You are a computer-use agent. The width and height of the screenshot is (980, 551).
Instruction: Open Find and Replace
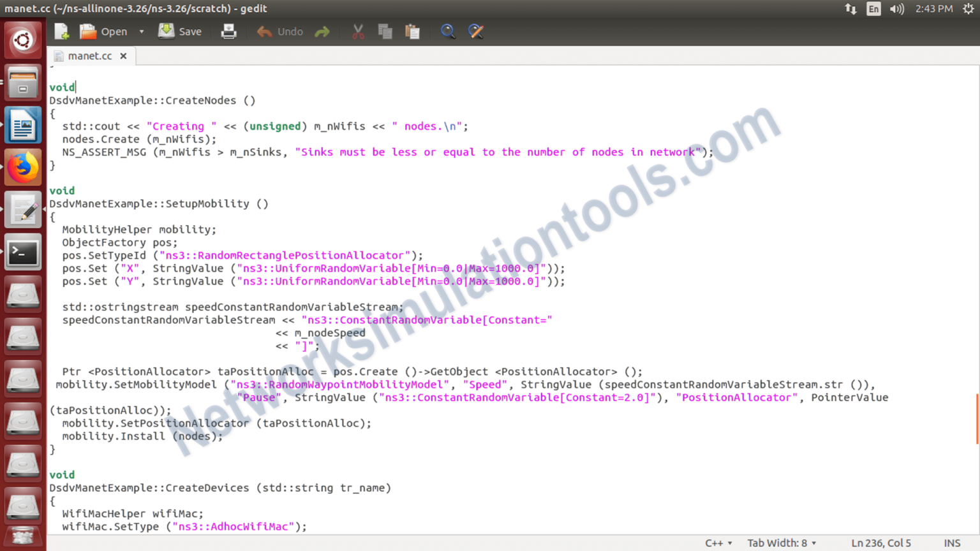pos(476,31)
